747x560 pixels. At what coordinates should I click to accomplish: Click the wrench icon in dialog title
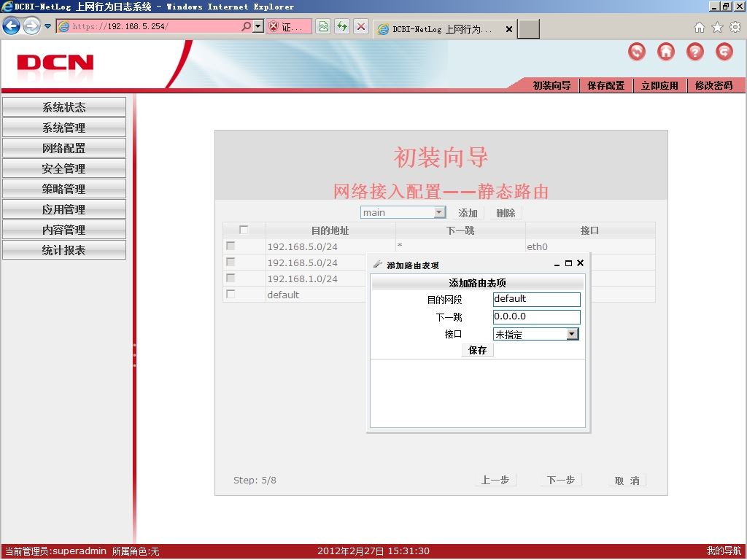point(378,264)
